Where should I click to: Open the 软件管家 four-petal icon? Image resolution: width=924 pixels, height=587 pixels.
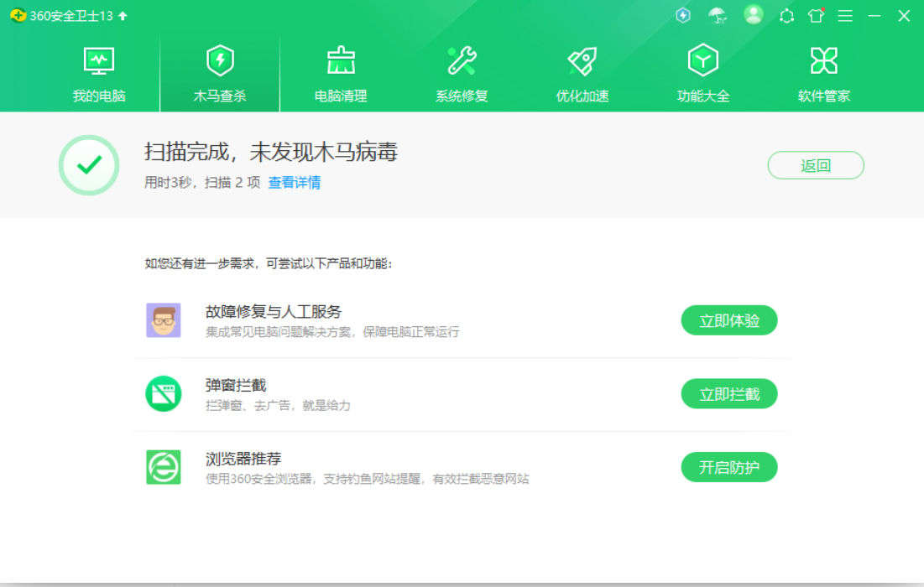click(x=824, y=61)
